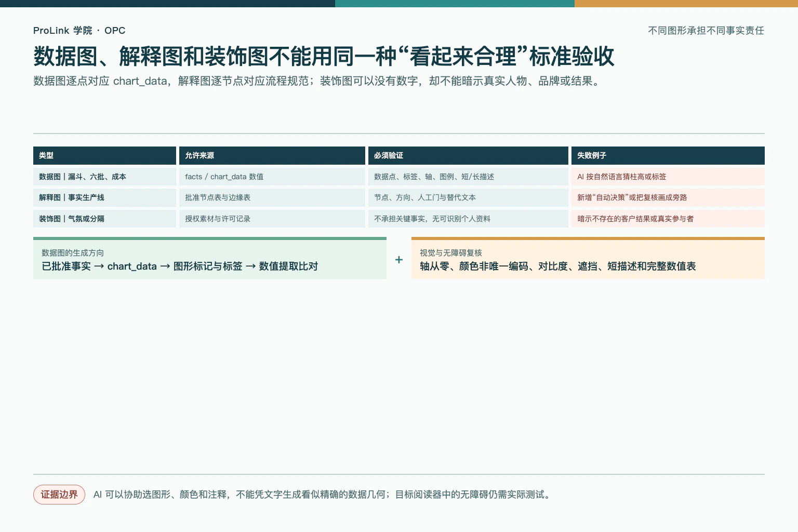Click the 数据图的生成方向 card label
Viewport: 798px width, 532px height.
73,253
